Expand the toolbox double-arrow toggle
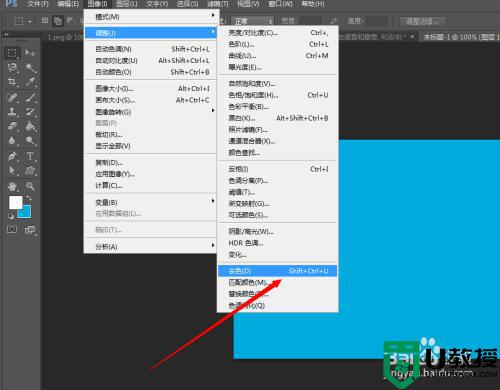 [x=6, y=34]
